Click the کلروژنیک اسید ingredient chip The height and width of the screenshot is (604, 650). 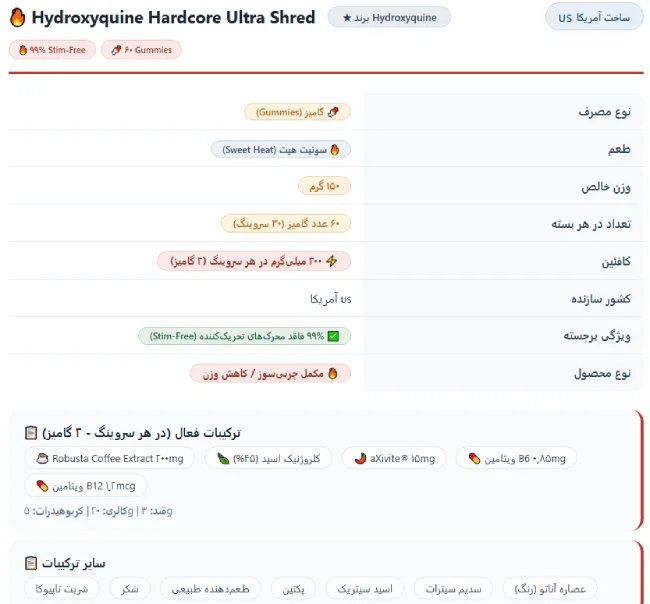coord(268,458)
